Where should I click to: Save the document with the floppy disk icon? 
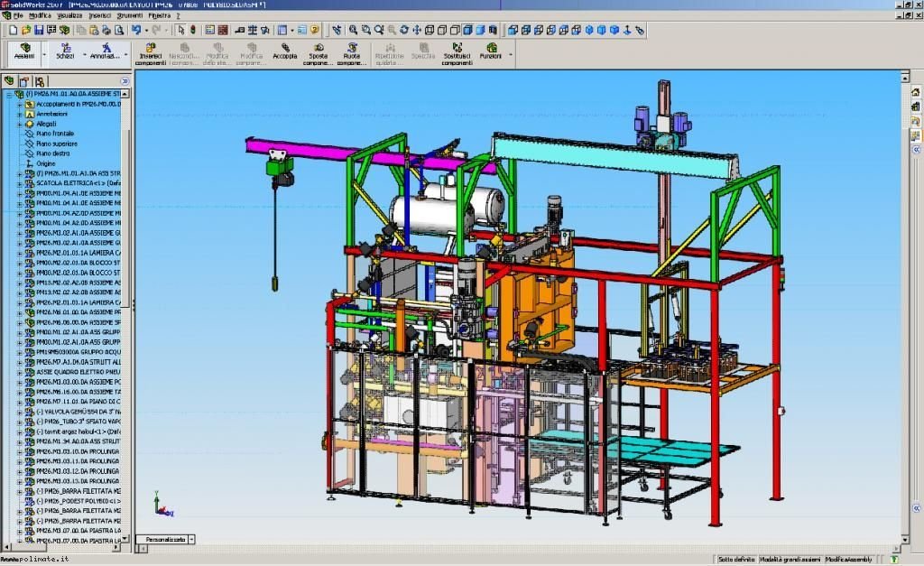pos(38,30)
